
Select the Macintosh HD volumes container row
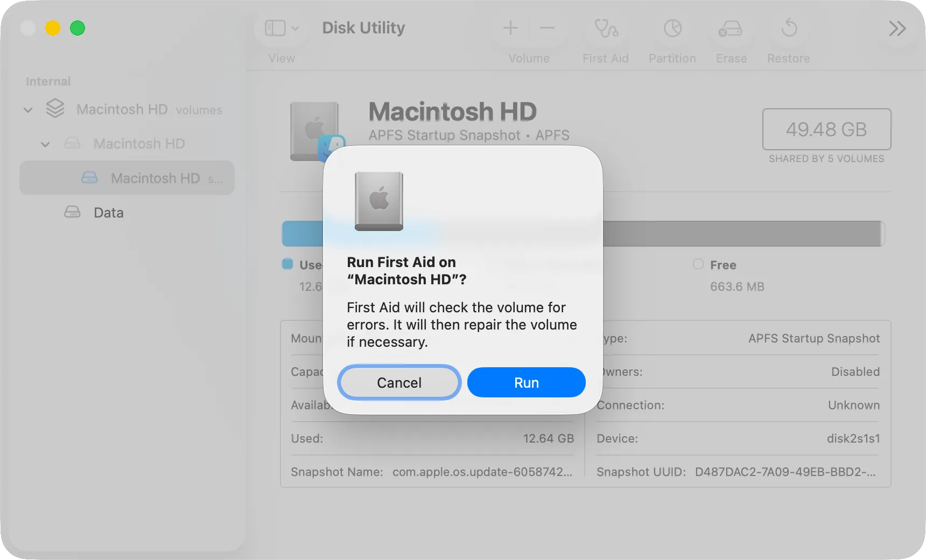(x=127, y=109)
